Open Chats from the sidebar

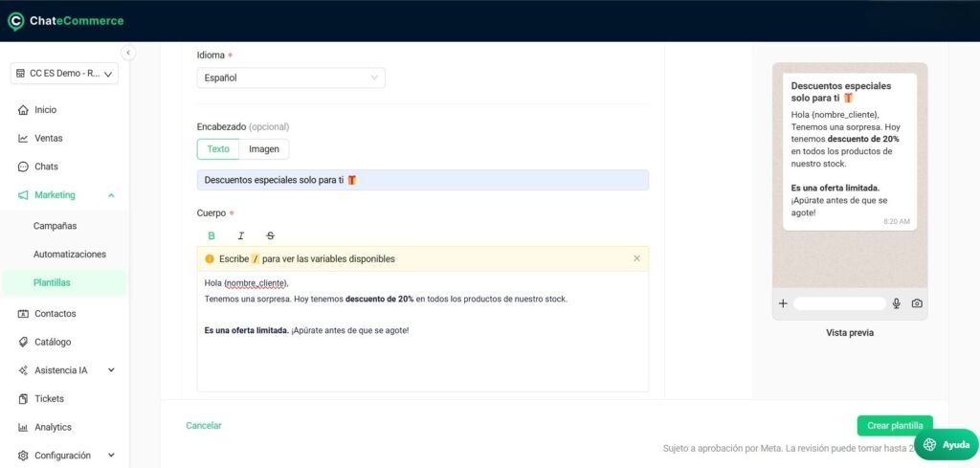click(x=46, y=167)
